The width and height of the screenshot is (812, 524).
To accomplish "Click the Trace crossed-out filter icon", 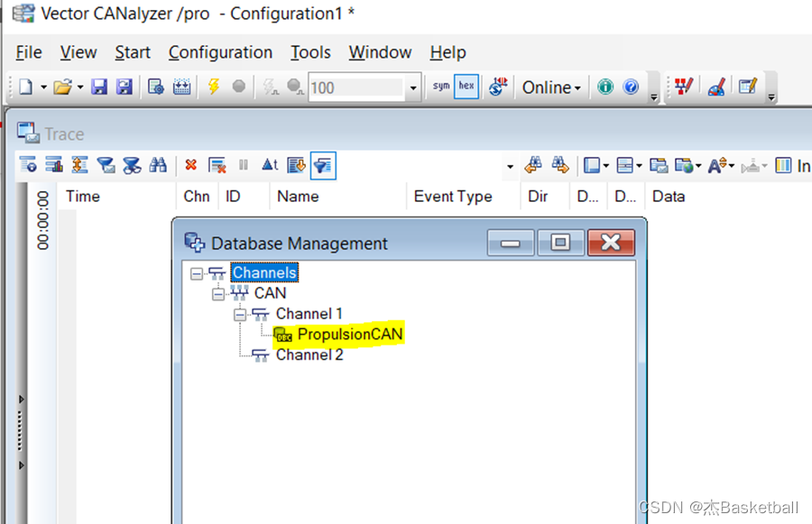I will [x=132, y=165].
